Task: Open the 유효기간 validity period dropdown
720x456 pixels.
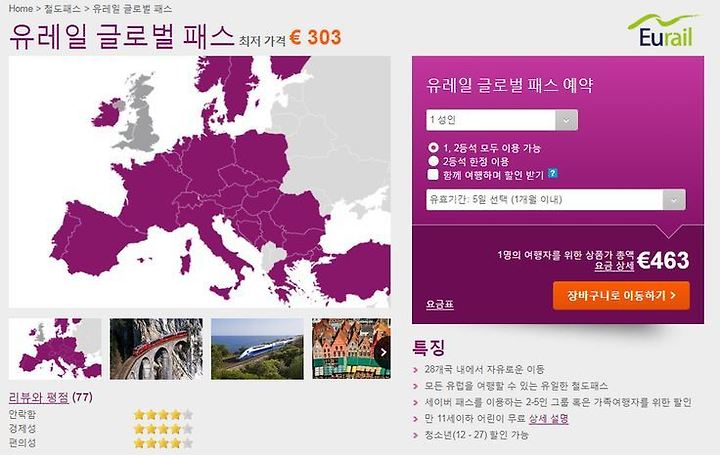Action: pos(556,200)
